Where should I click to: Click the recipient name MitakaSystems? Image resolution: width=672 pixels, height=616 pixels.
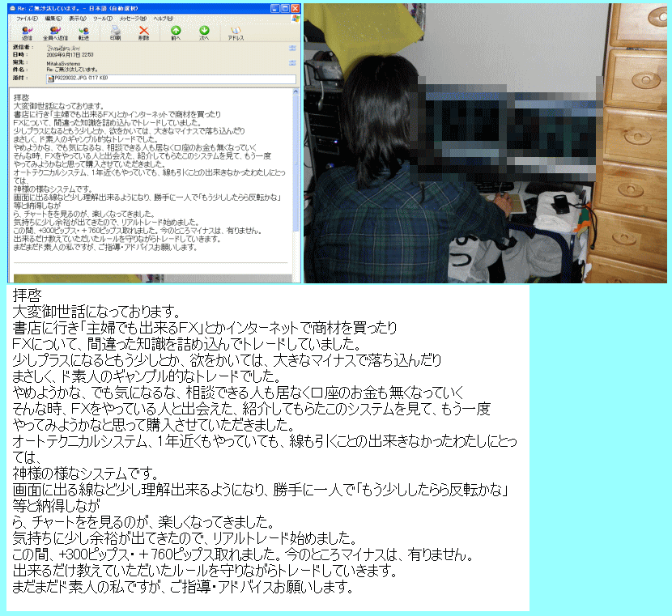tap(63, 64)
